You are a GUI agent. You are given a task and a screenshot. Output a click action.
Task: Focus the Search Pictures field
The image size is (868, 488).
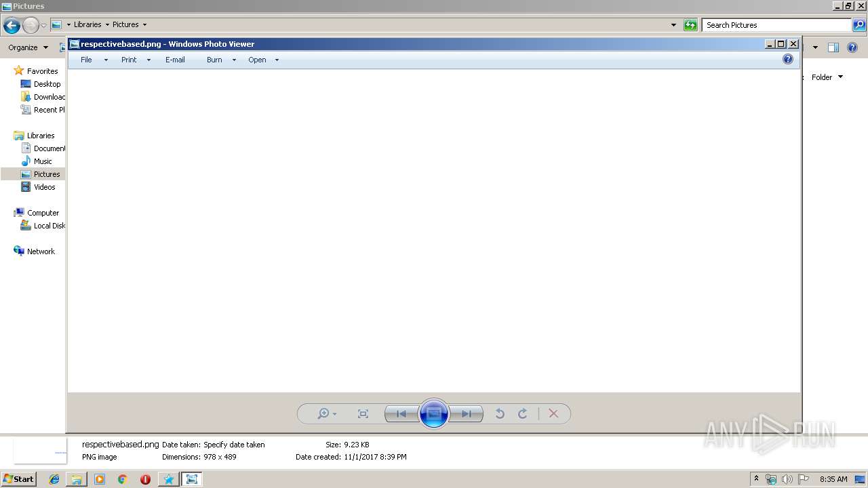tap(777, 25)
